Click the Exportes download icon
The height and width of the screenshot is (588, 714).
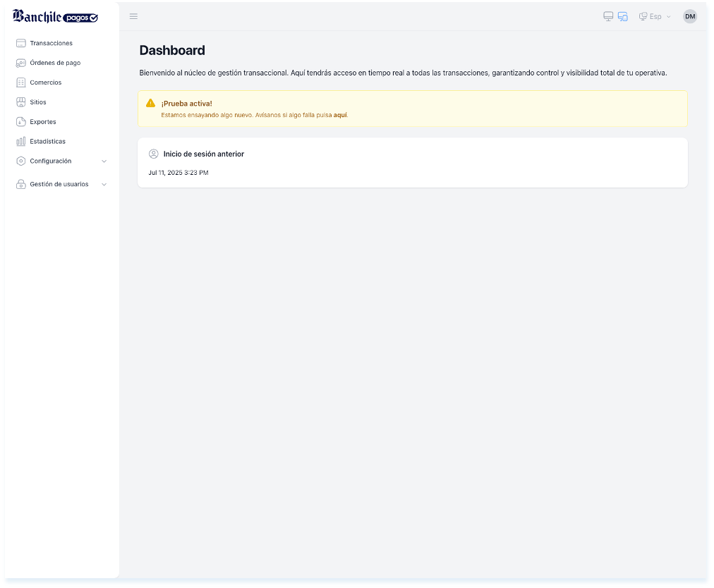point(21,121)
